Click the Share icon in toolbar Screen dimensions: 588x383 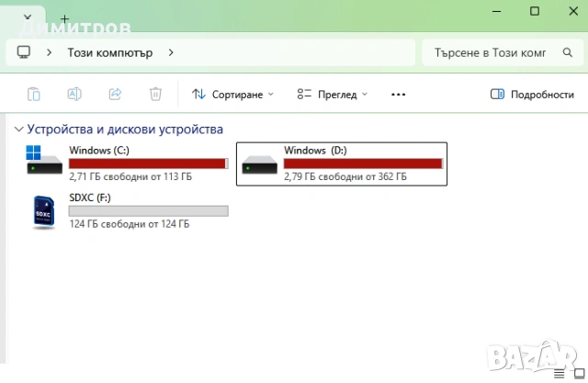115,94
